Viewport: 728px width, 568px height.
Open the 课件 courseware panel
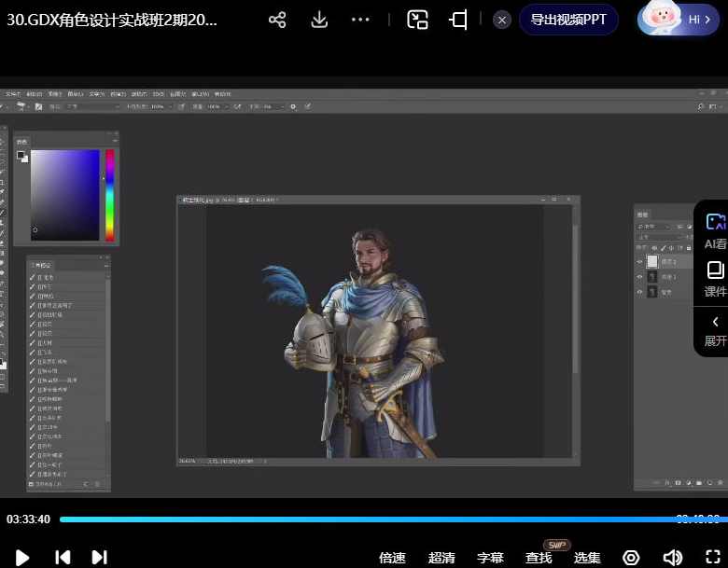coord(715,279)
